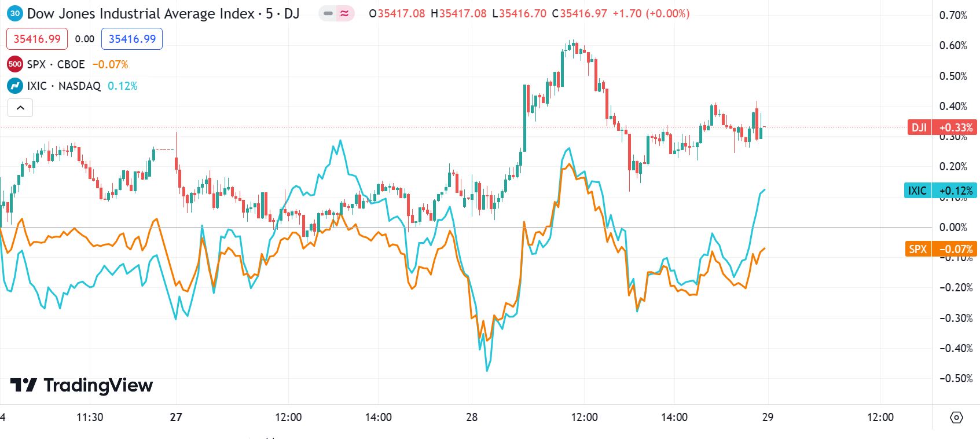Click the gray dash market status icon
Screen dimensions: 980x439
tap(328, 13)
